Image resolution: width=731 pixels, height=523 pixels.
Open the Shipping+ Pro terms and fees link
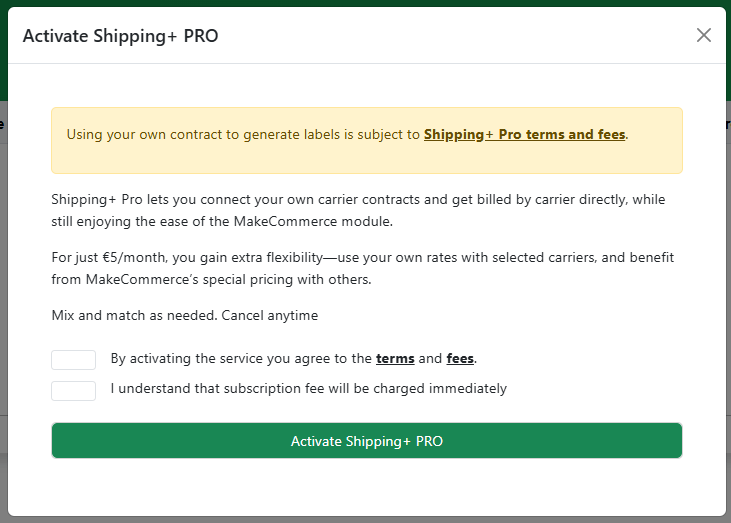tap(525, 134)
